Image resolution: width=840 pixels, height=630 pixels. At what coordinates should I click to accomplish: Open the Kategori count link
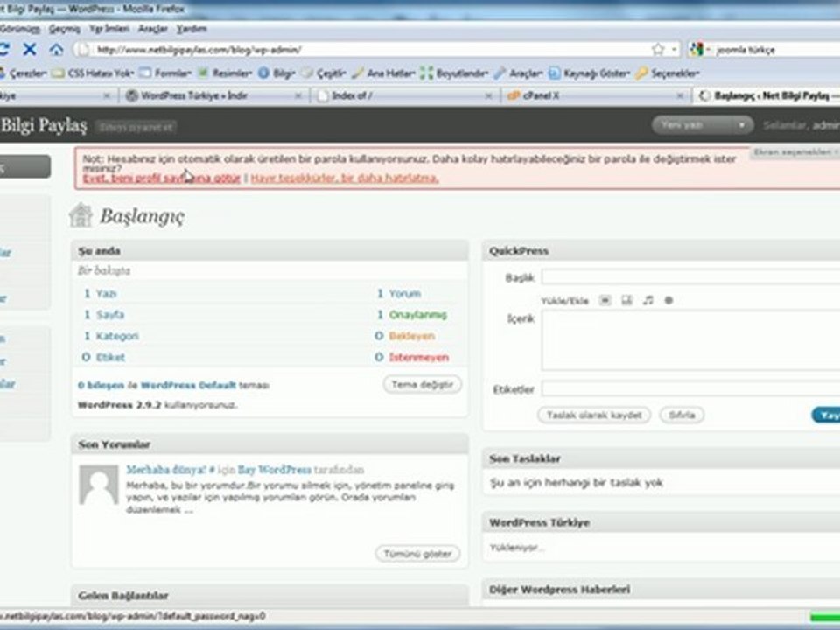(x=117, y=336)
